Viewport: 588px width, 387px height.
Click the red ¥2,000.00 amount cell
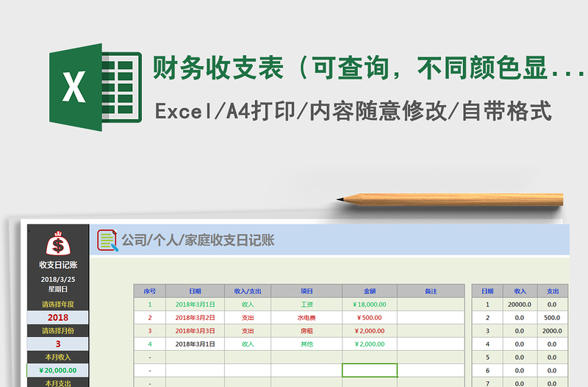370,330
